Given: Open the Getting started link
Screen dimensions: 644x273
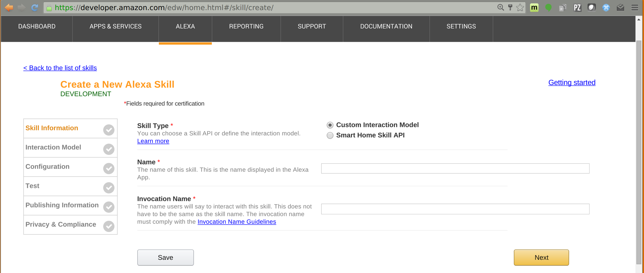Looking at the screenshot, I should pos(572,83).
